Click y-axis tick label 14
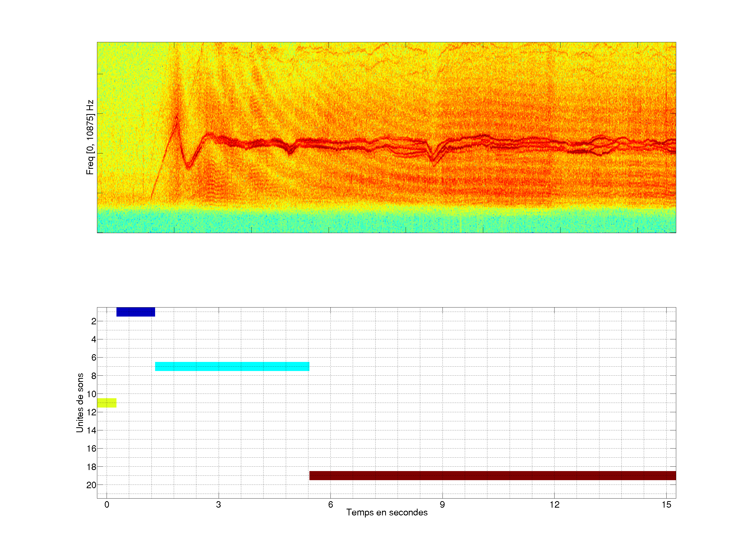Viewport: 747px width, 560px height. tap(92, 430)
